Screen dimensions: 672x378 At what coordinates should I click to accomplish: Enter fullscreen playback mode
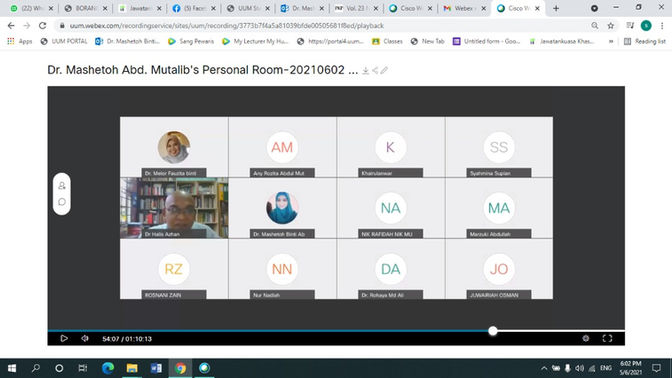607,339
